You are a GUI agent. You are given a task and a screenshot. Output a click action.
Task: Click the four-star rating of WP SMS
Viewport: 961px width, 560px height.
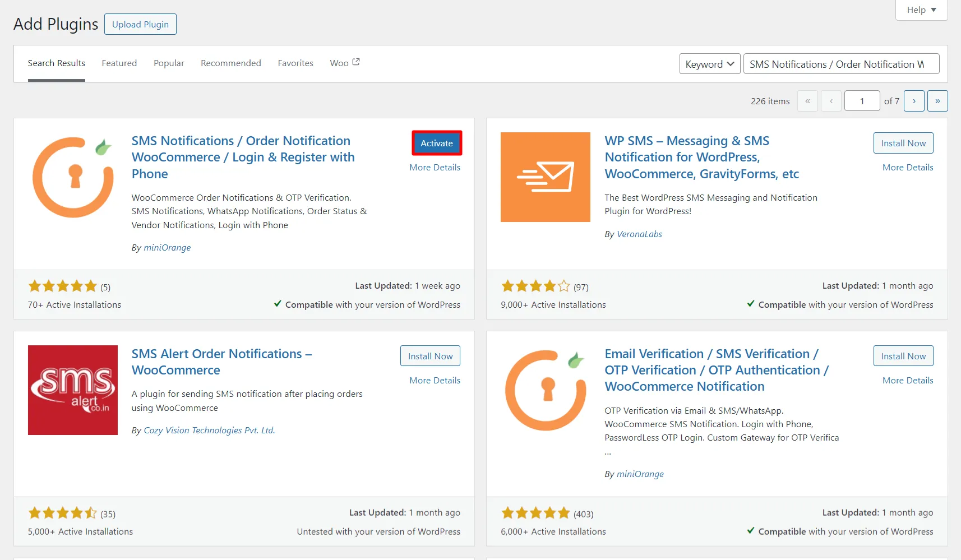535,286
